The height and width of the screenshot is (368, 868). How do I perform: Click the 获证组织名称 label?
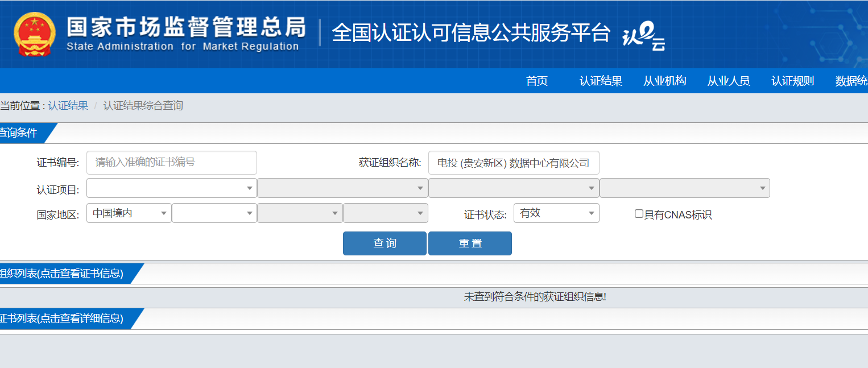[x=390, y=163]
